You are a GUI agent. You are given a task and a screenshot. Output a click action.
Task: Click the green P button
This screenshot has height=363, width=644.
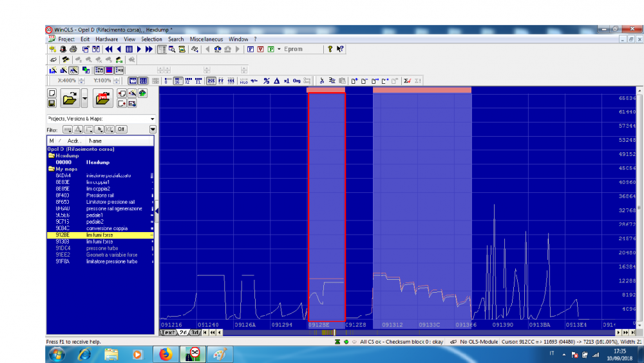coord(270,49)
